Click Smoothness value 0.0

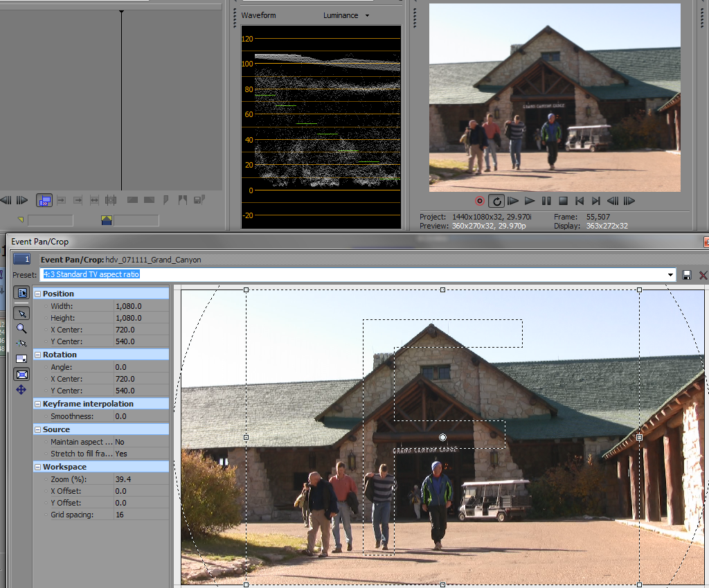point(141,416)
